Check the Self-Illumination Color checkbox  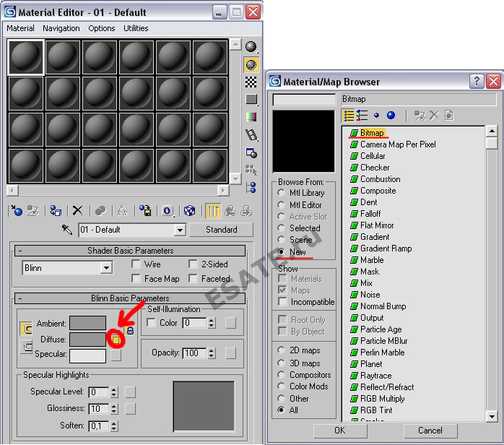click(x=151, y=323)
